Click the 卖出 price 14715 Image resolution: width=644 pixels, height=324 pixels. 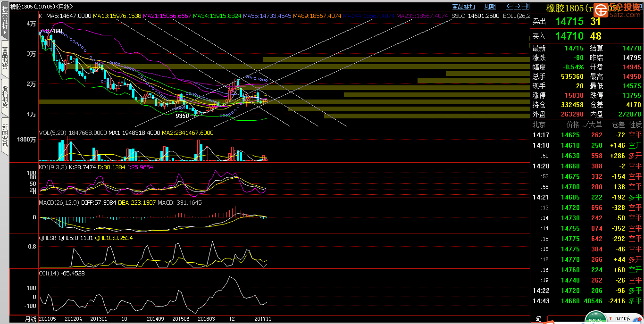pos(569,22)
